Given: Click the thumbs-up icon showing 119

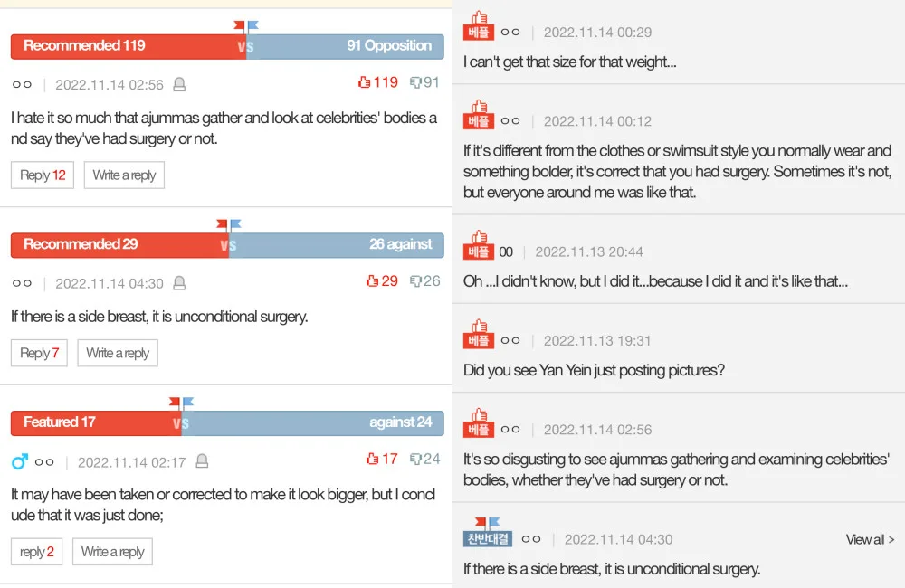Looking at the screenshot, I should point(365,82).
